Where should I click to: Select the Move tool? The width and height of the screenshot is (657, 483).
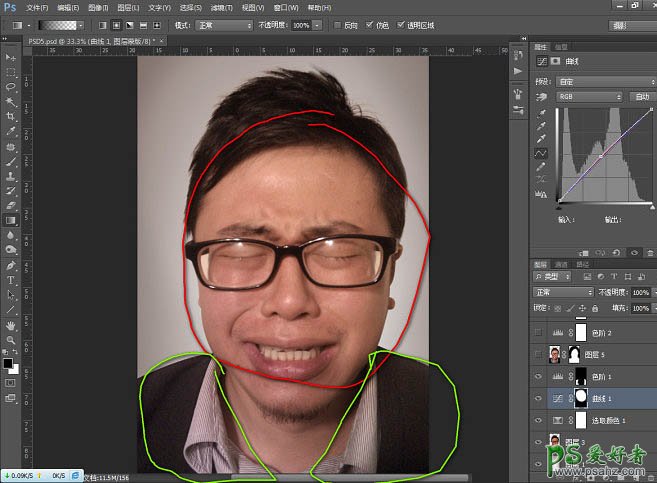(x=10, y=58)
